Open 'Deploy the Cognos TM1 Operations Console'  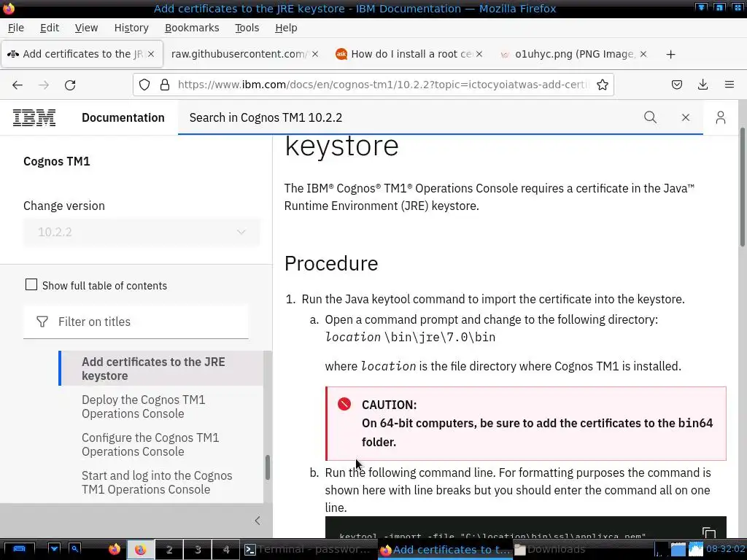[x=144, y=407]
